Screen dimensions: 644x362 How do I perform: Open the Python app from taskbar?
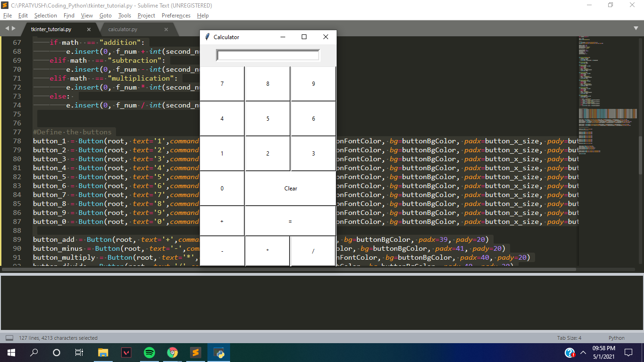219,353
